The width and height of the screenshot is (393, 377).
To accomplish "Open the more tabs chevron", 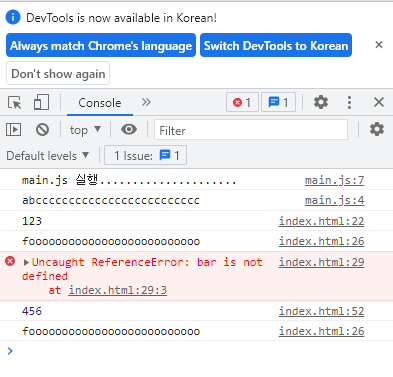I will click(x=146, y=102).
